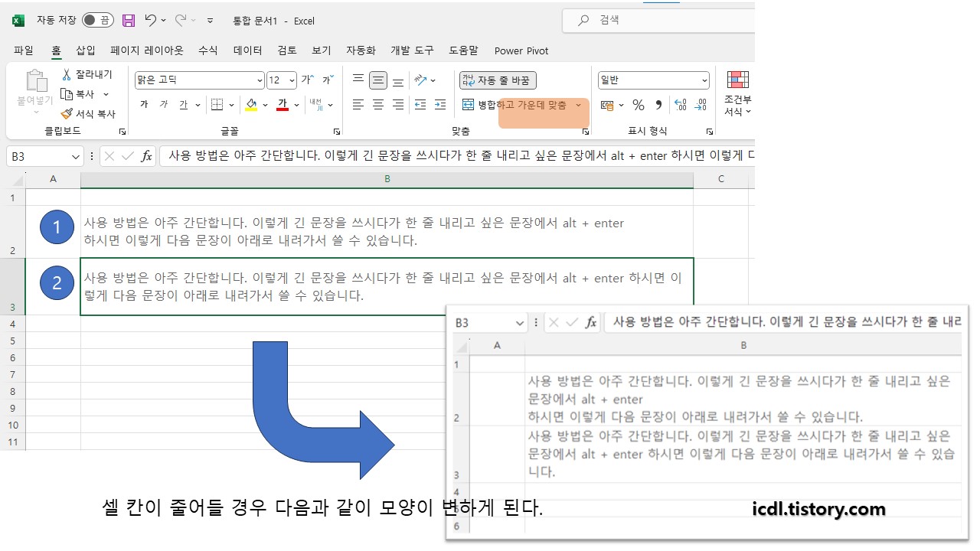Open the icdl.tistory.com link
This screenshot has height=551, width=980.
818,508
